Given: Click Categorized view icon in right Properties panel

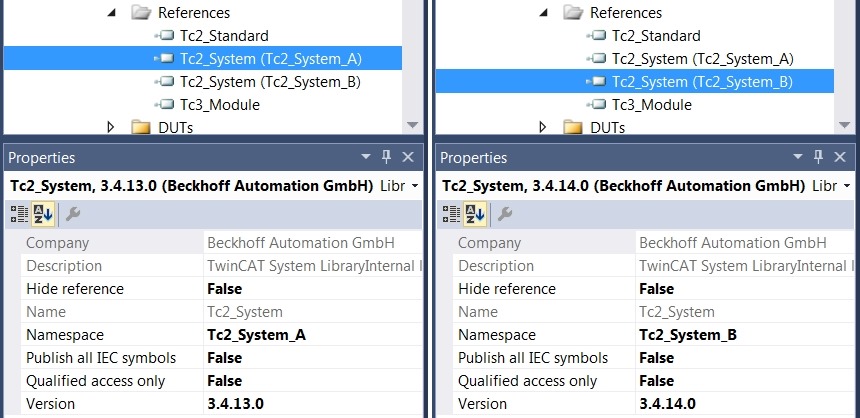Looking at the screenshot, I should (452, 214).
